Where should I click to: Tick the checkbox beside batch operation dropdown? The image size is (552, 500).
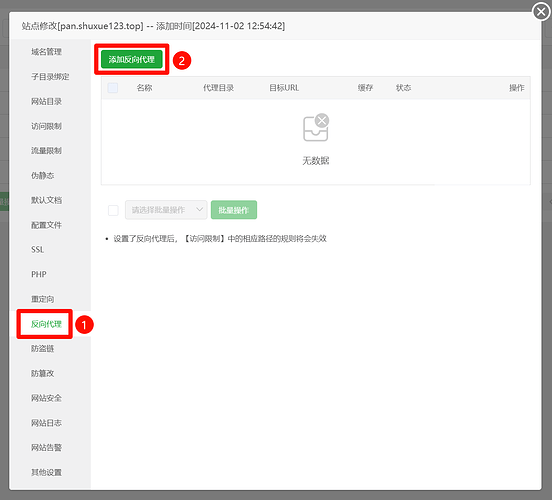(x=113, y=210)
